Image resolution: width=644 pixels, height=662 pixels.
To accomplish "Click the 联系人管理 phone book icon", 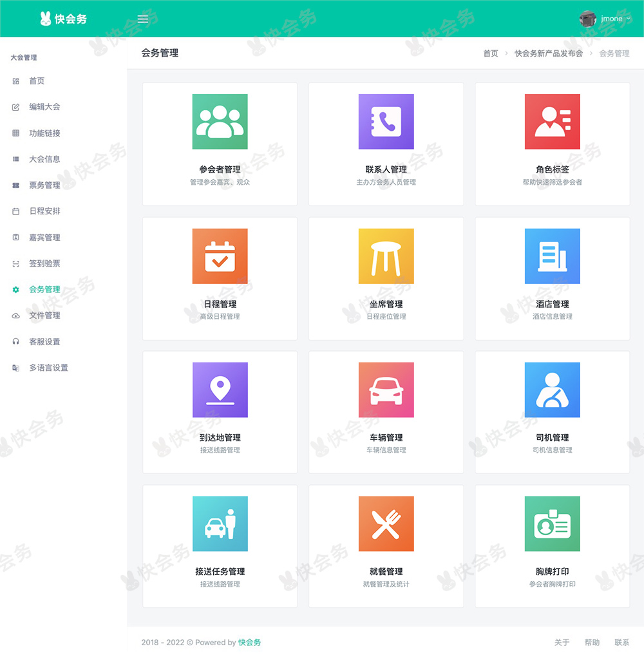I will tap(386, 122).
